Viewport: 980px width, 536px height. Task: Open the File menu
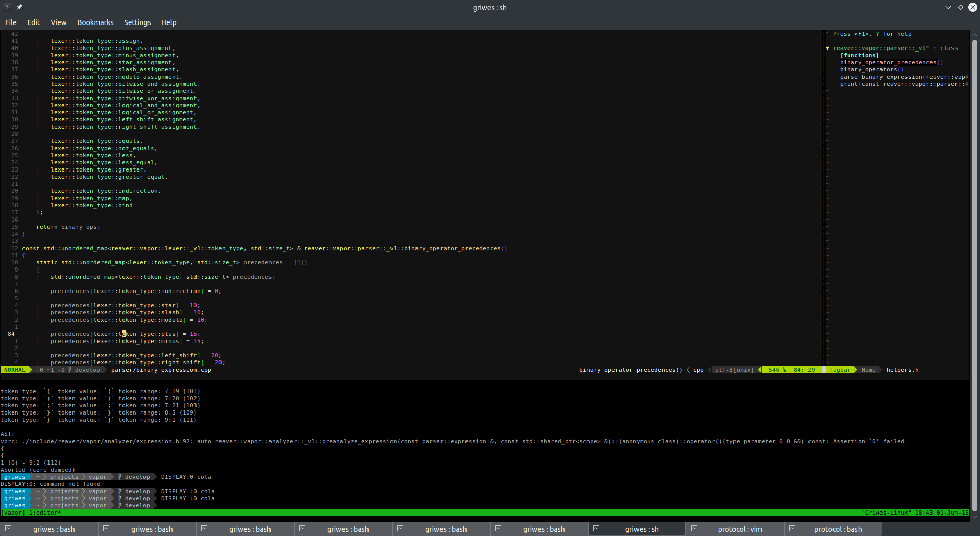pyautogui.click(x=11, y=22)
